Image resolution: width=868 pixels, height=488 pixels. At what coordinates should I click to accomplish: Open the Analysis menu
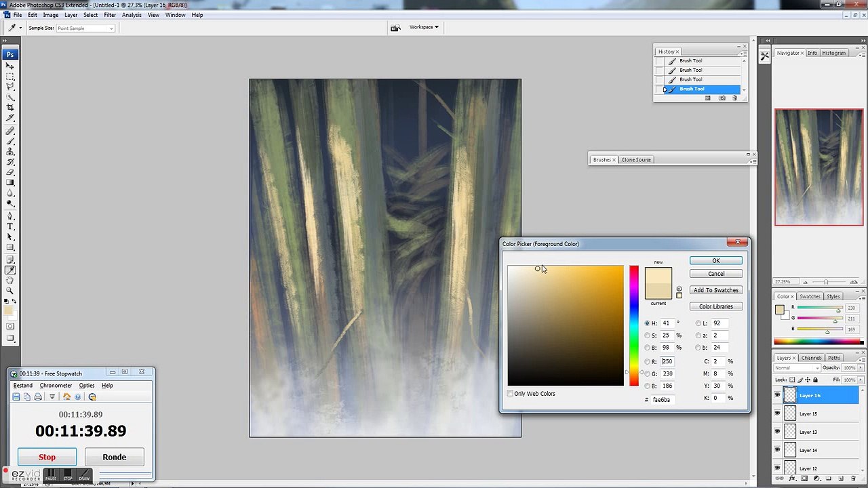point(132,15)
